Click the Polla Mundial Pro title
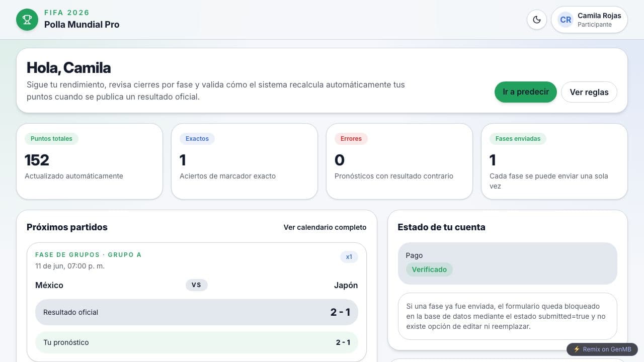644x362 pixels. point(82,25)
